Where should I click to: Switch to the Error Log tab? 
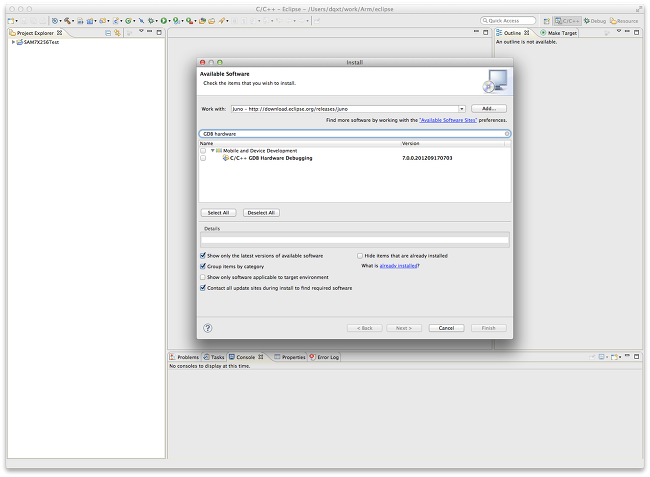324,357
